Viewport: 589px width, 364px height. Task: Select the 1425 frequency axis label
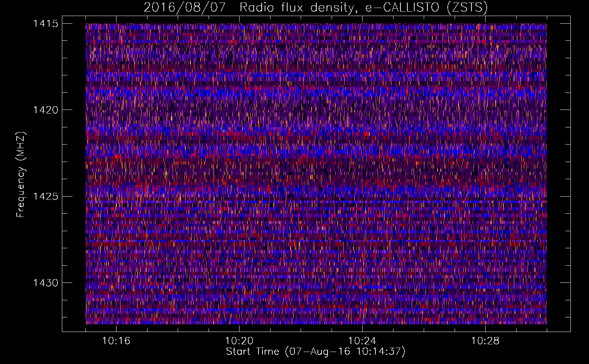click(x=46, y=197)
